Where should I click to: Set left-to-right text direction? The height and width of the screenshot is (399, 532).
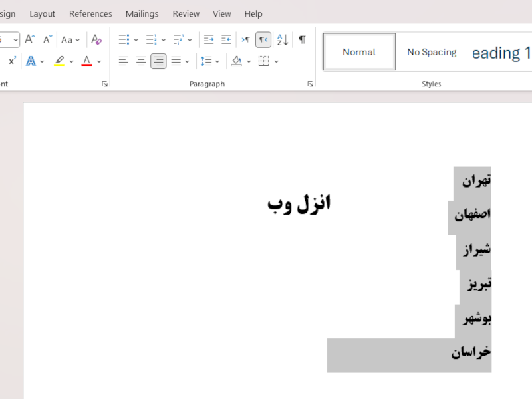[x=246, y=39]
